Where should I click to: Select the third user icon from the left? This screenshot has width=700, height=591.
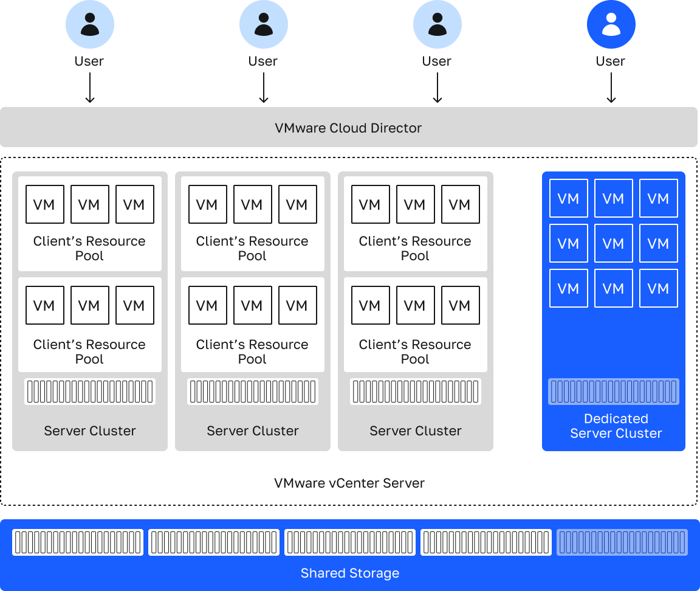(x=437, y=24)
